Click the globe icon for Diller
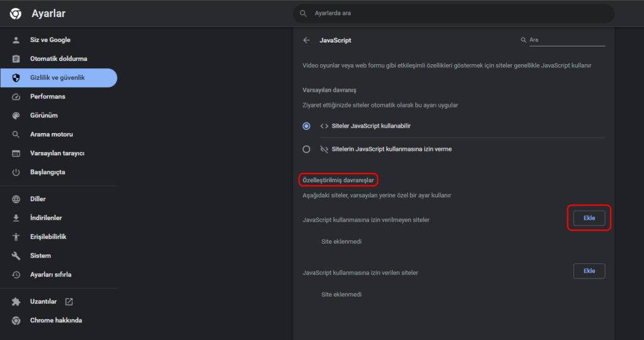 [16, 199]
